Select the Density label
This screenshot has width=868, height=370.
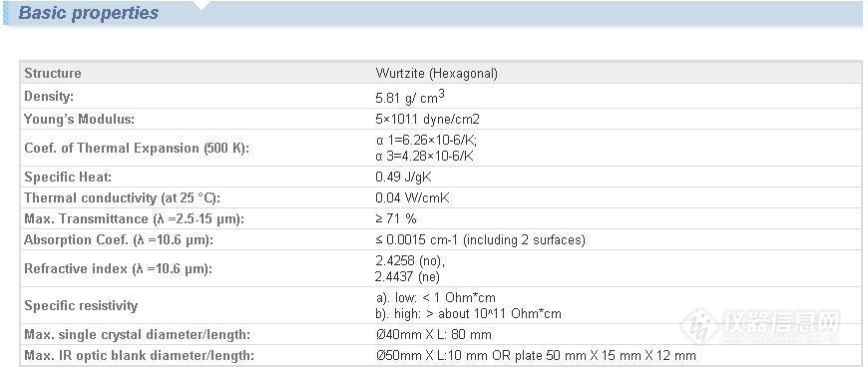49,96
